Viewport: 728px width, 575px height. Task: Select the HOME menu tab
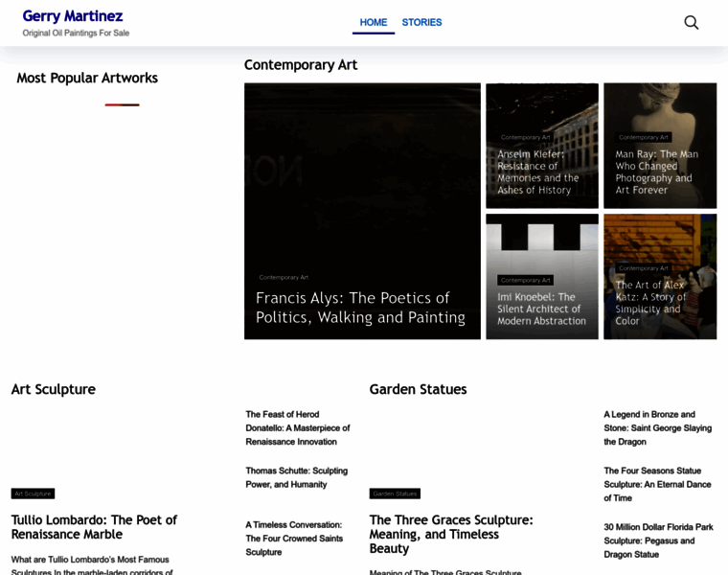(373, 22)
